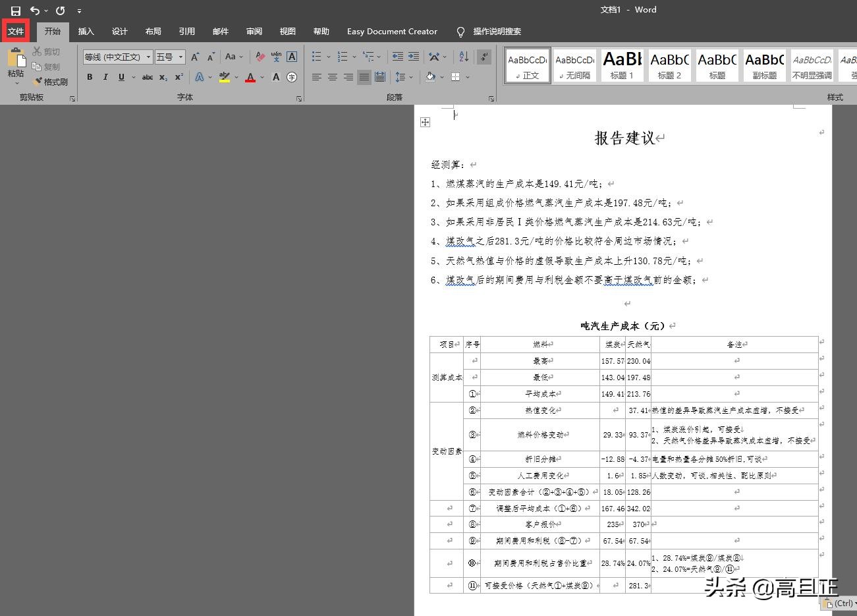Image resolution: width=857 pixels, height=616 pixels.
Task: Open the Easy Document Creator tab
Action: point(392,31)
